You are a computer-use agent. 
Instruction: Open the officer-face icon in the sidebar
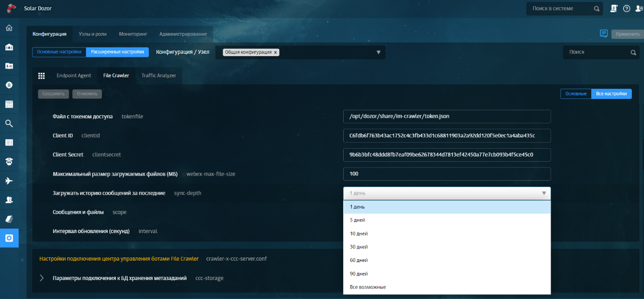click(9, 161)
